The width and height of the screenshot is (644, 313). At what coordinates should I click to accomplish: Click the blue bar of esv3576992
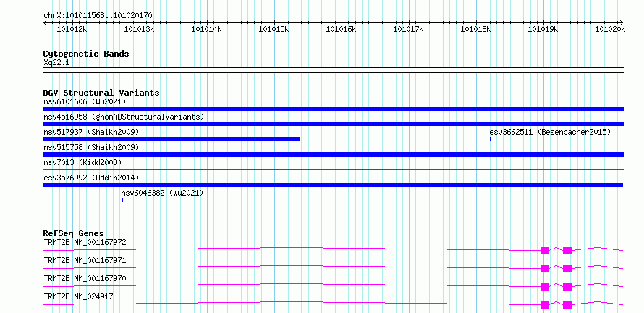[x=333, y=185]
